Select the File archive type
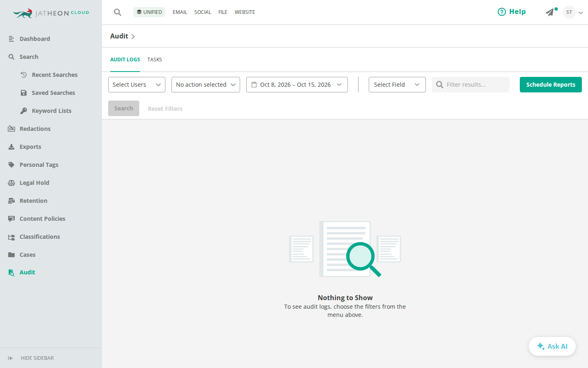 pyautogui.click(x=223, y=12)
